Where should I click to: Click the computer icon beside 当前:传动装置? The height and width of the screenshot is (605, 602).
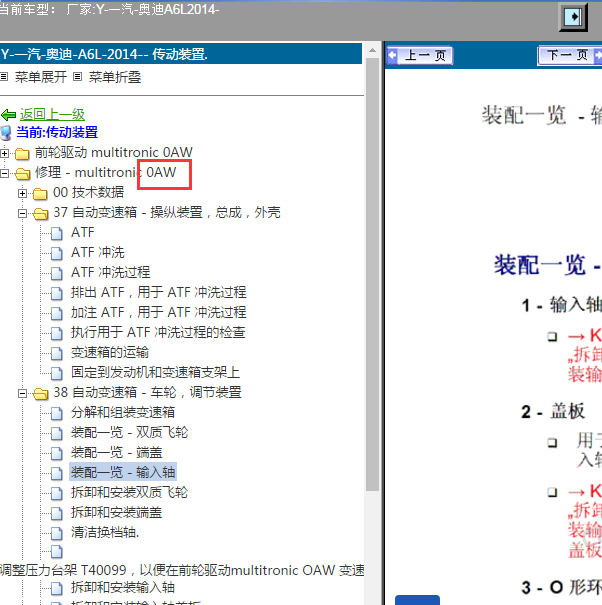6,132
